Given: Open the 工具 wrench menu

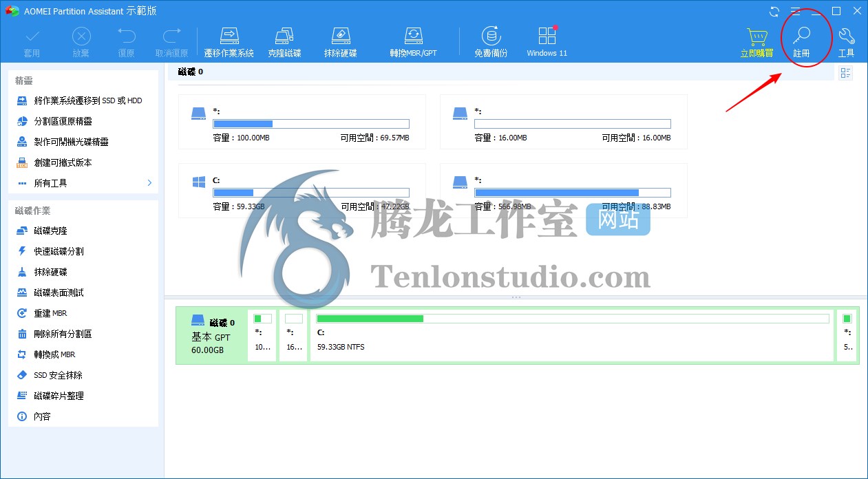Looking at the screenshot, I should [846, 43].
